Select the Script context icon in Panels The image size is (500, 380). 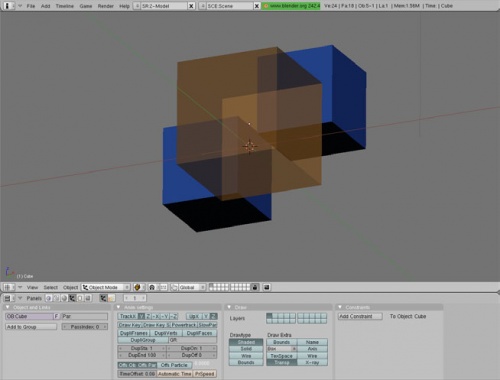[56, 298]
